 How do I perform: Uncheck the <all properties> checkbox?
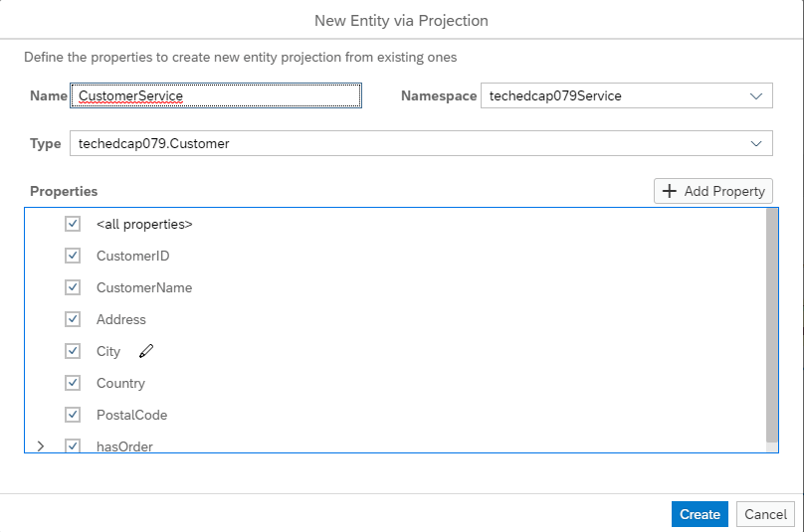[x=73, y=224]
